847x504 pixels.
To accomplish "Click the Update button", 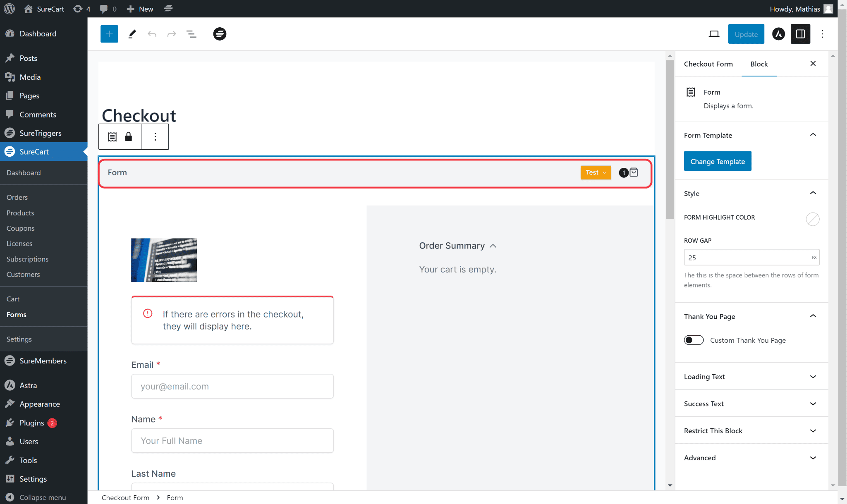I will (746, 34).
